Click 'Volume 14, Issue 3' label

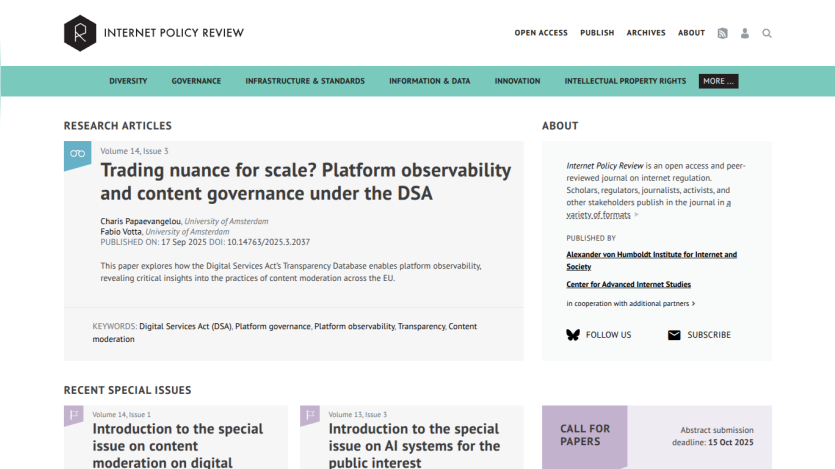tap(134, 151)
